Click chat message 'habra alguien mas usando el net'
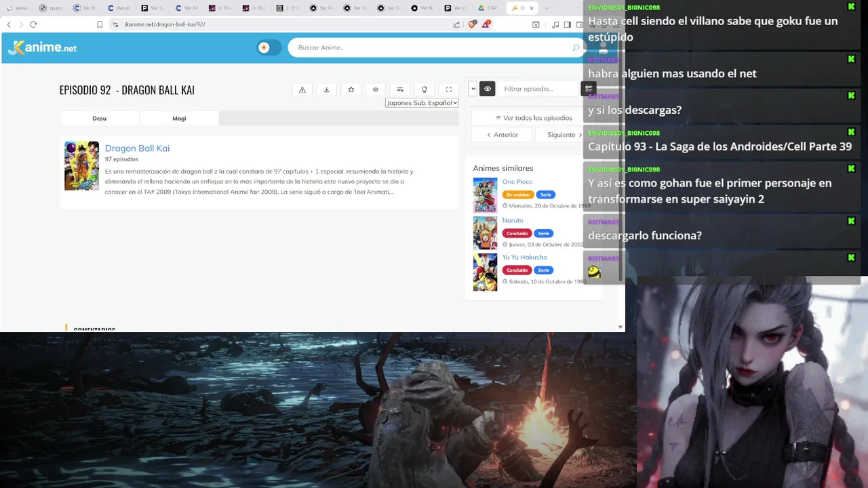 (672, 73)
